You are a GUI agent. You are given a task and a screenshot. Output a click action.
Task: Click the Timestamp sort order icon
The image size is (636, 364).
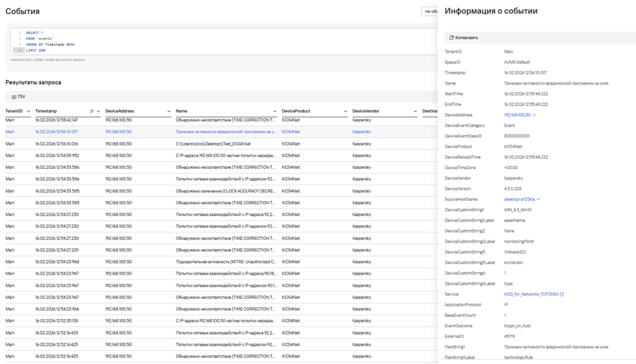coord(92,112)
